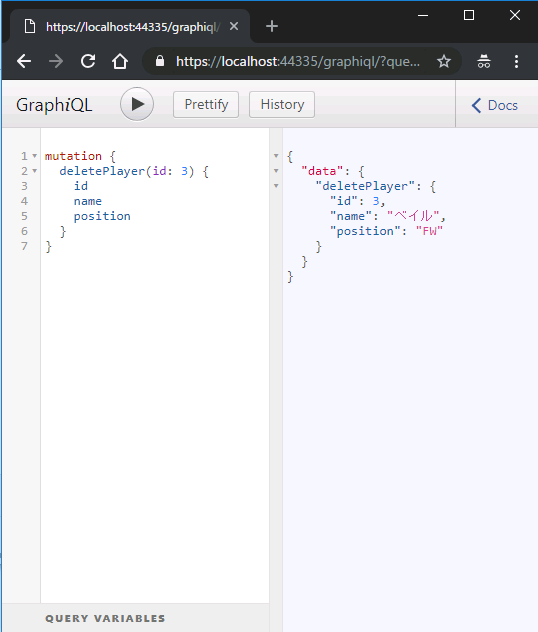Viewport: 538px width, 632px height.
Task: Maximize the browser window
Action: [469, 15]
